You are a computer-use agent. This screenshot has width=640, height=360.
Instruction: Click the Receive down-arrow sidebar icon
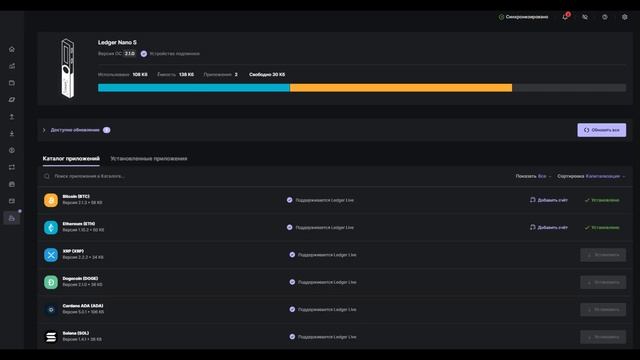12,133
